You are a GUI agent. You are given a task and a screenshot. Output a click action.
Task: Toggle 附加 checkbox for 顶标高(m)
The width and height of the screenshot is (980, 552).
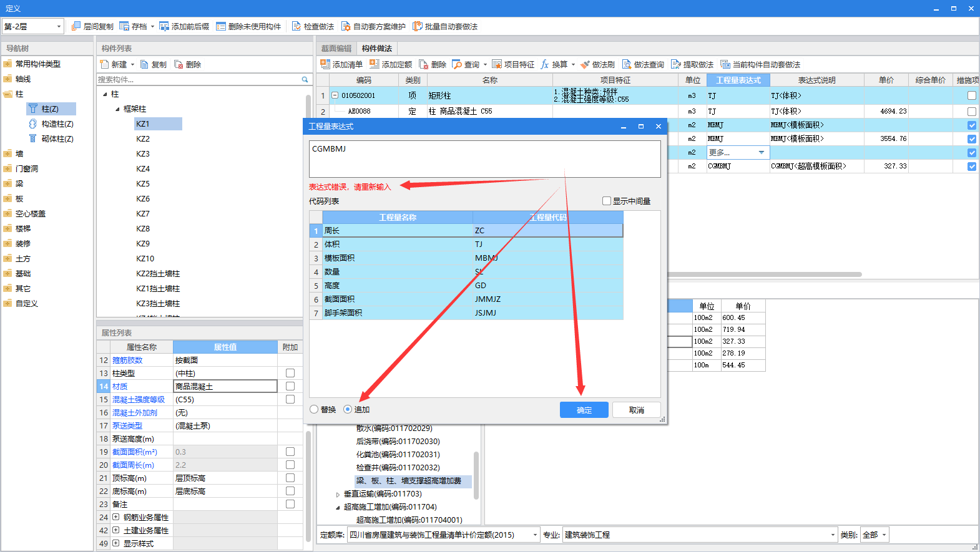point(290,478)
